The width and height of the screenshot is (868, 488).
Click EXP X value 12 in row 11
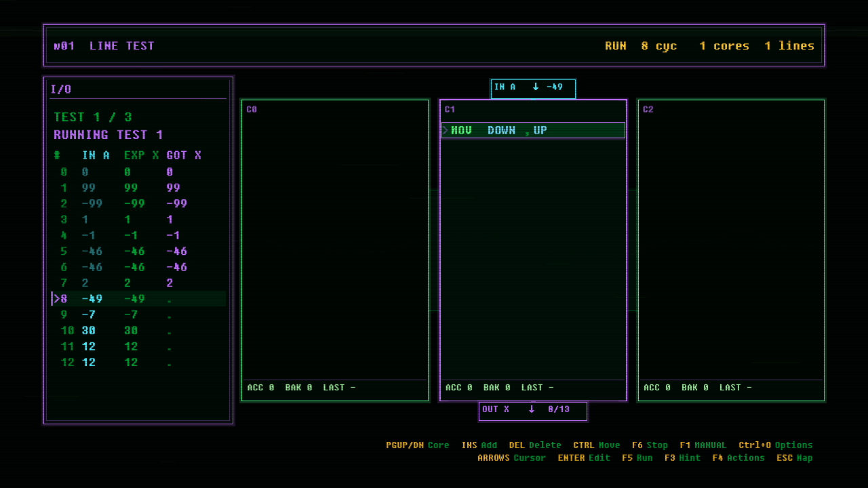pyautogui.click(x=131, y=346)
